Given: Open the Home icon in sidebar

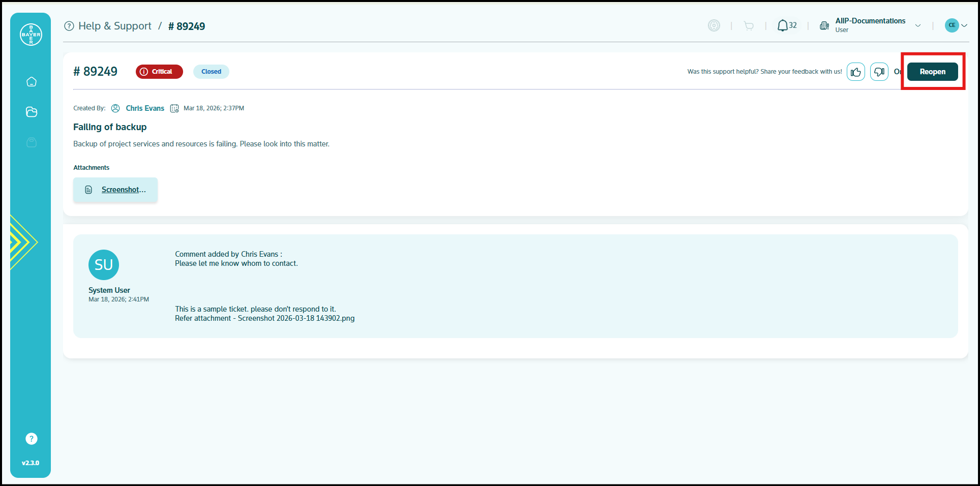Looking at the screenshot, I should point(32,81).
